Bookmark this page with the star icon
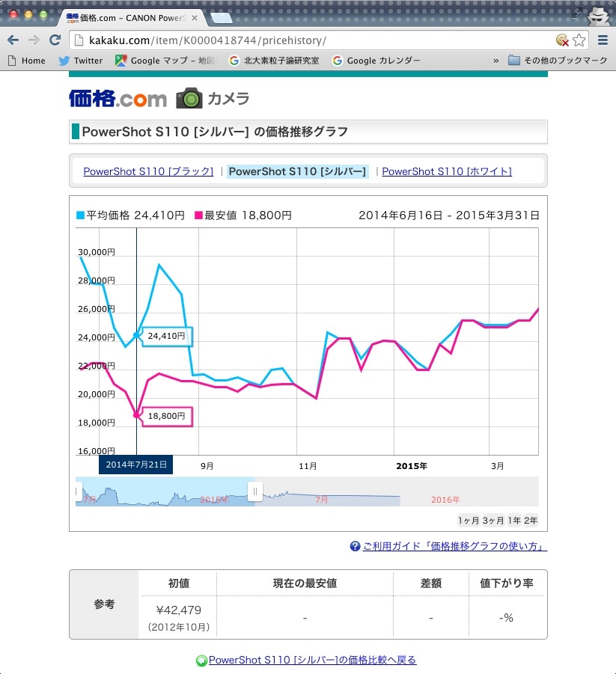The width and height of the screenshot is (616, 674). pyautogui.click(x=579, y=40)
